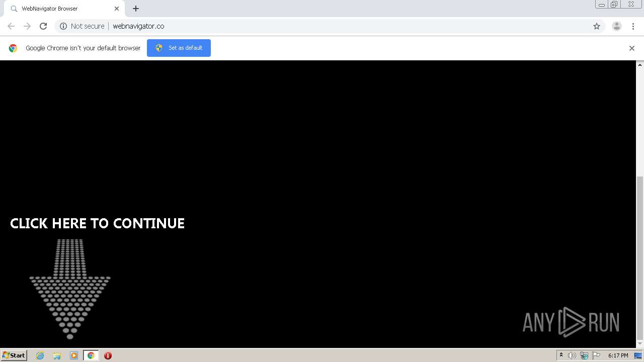644x362 pixels.
Task: Go back with the back arrow
Action: [x=11, y=26]
